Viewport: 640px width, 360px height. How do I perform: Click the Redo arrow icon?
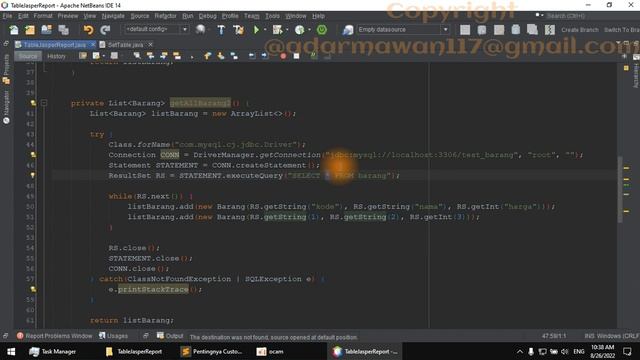[x=105, y=30]
